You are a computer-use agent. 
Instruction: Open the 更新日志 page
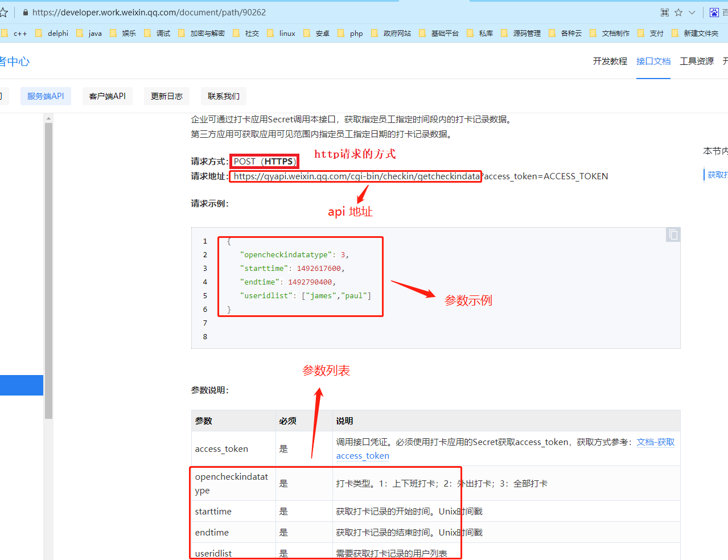[x=166, y=96]
